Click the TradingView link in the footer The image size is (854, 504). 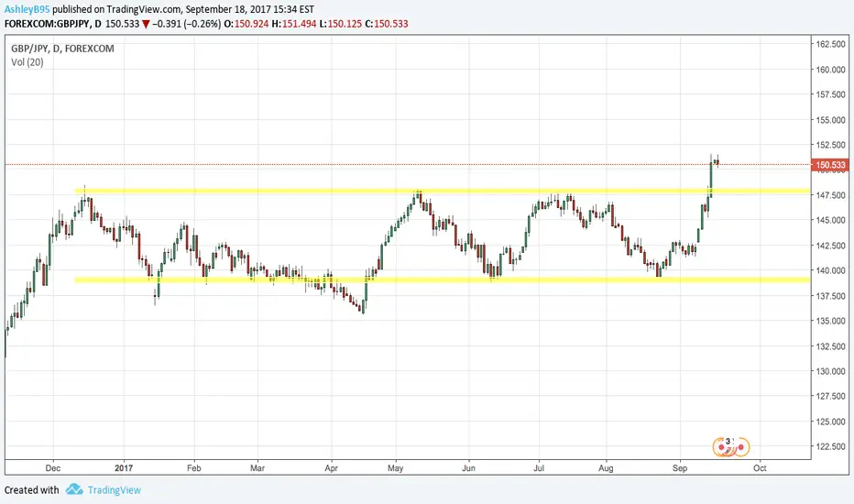(x=115, y=490)
